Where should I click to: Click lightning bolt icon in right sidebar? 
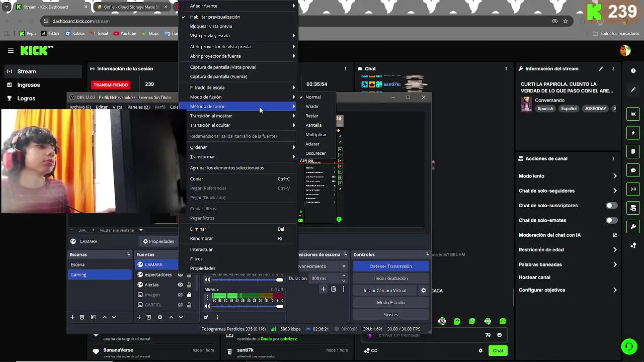tap(633, 133)
